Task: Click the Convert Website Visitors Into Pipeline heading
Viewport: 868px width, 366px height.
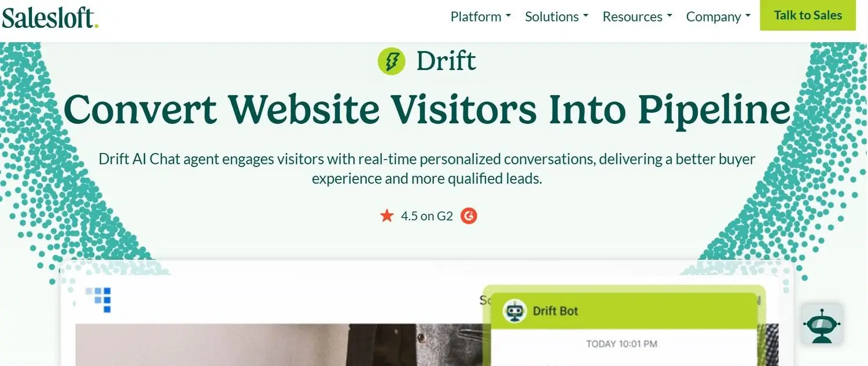Action: pyautogui.click(x=427, y=109)
